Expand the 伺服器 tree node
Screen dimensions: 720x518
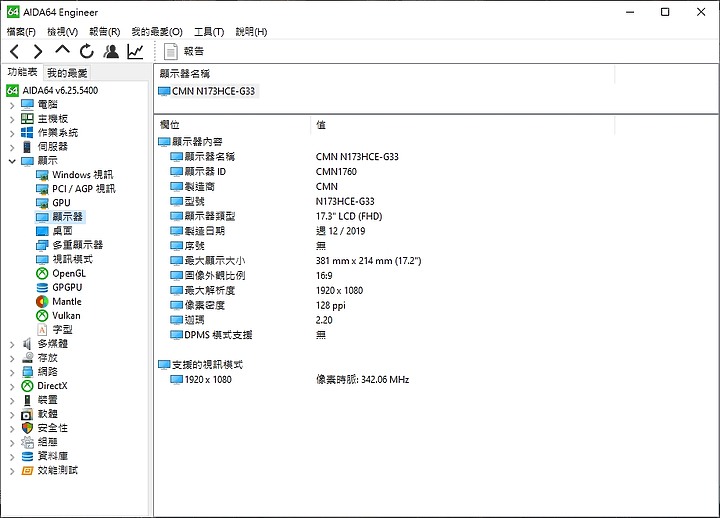pyautogui.click(x=12, y=147)
